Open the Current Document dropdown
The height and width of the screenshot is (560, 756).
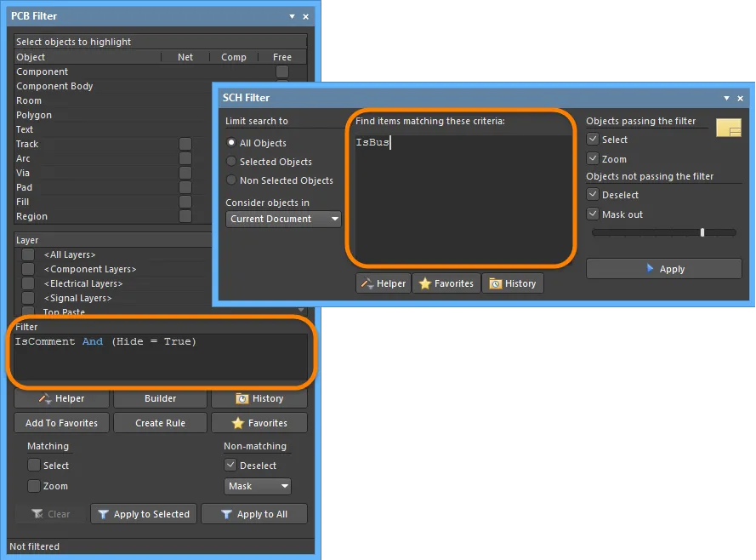[x=283, y=219]
